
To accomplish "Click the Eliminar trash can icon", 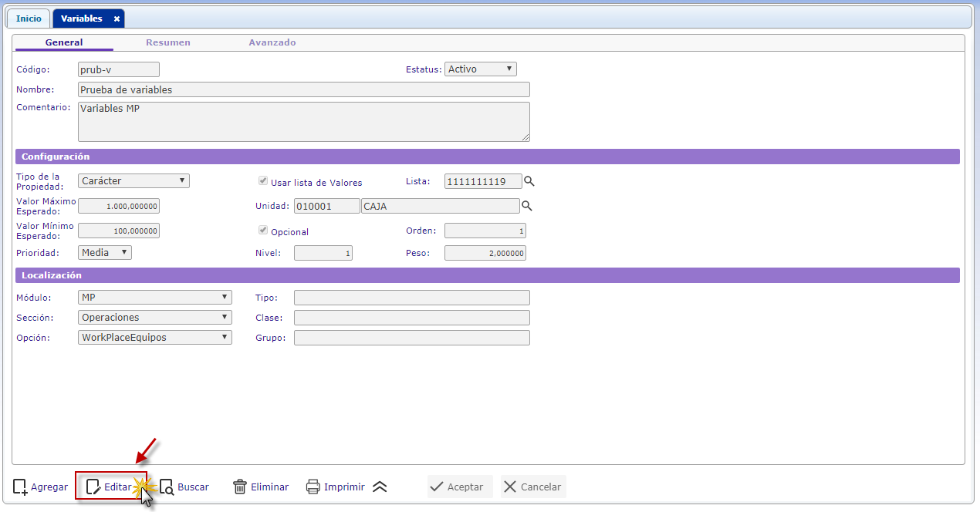I will 240,487.
